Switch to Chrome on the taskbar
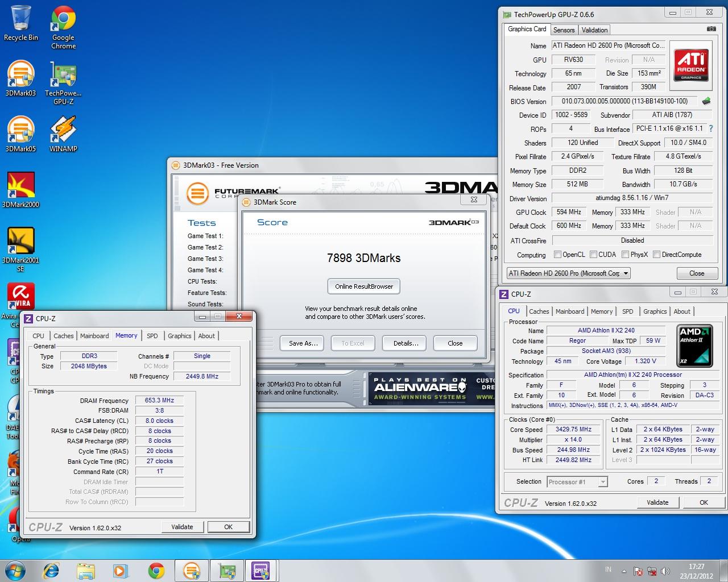This screenshot has width=728, height=582. coord(156,570)
